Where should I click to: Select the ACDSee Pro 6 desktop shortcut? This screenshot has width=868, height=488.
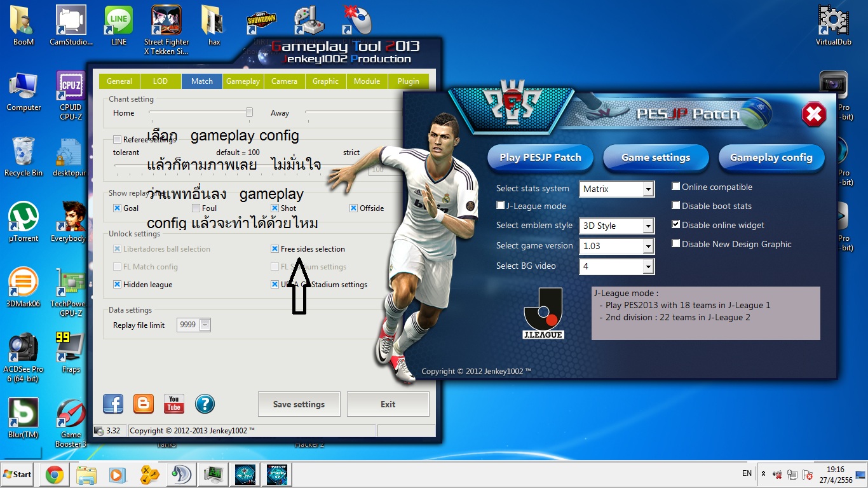pyautogui.click(x=24, y=358)
